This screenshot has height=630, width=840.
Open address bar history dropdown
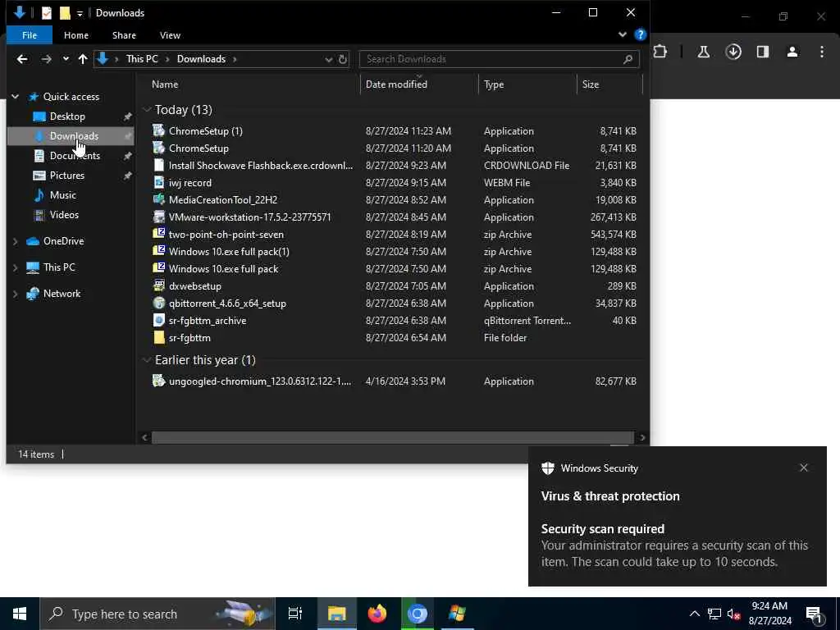coord(328,59)
